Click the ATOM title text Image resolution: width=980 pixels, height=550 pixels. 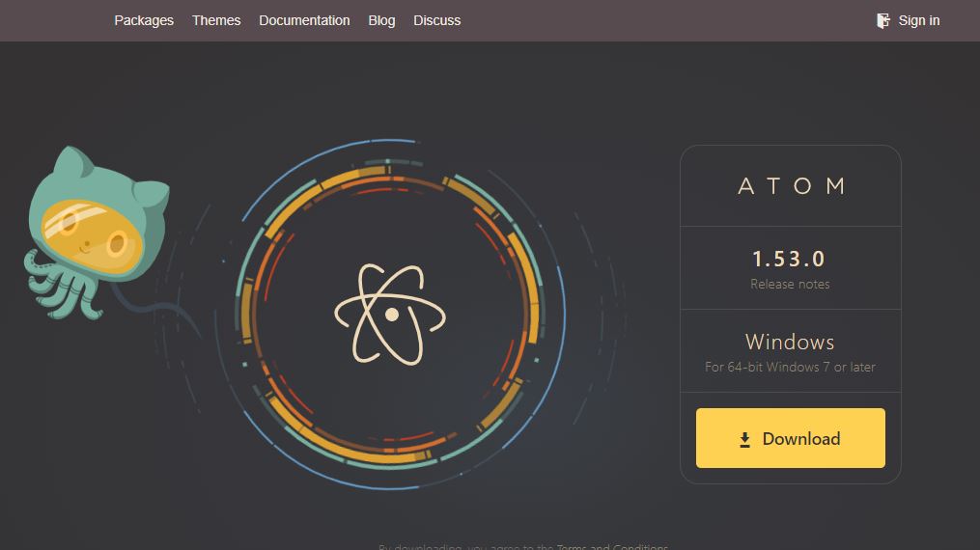pos(791,186)
